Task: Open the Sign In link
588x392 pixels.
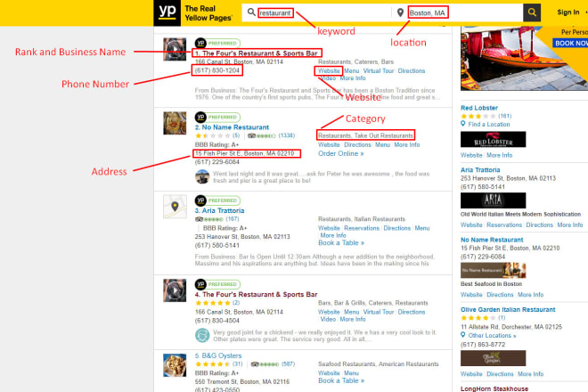Action: (x=568, y=12)
